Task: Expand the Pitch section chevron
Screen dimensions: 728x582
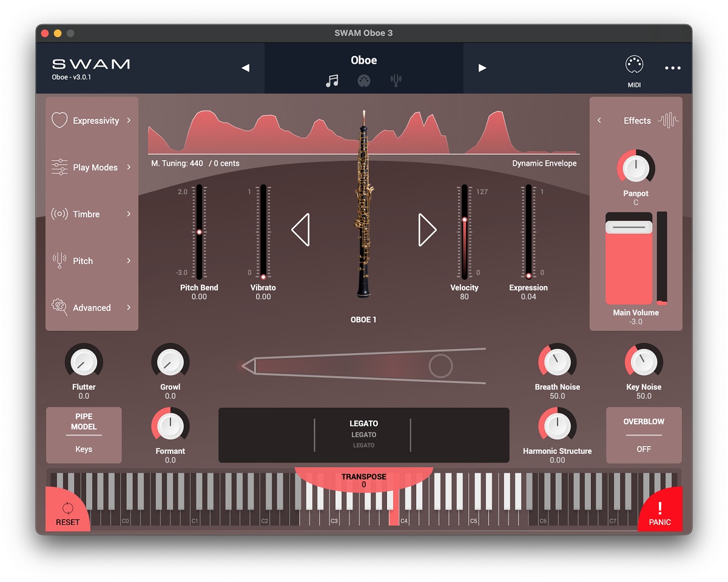Action: [129, 260]
